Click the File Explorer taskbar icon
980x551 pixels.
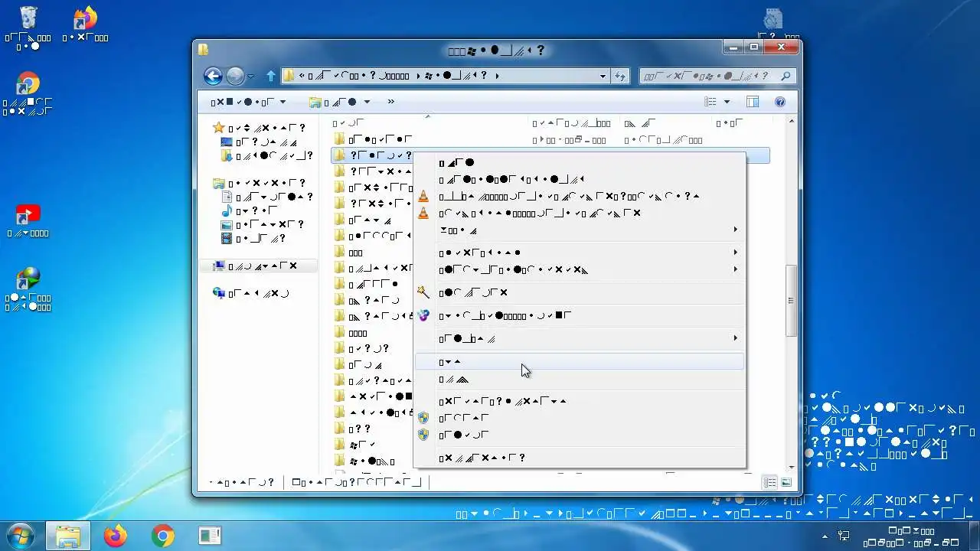tap(68, 536)
